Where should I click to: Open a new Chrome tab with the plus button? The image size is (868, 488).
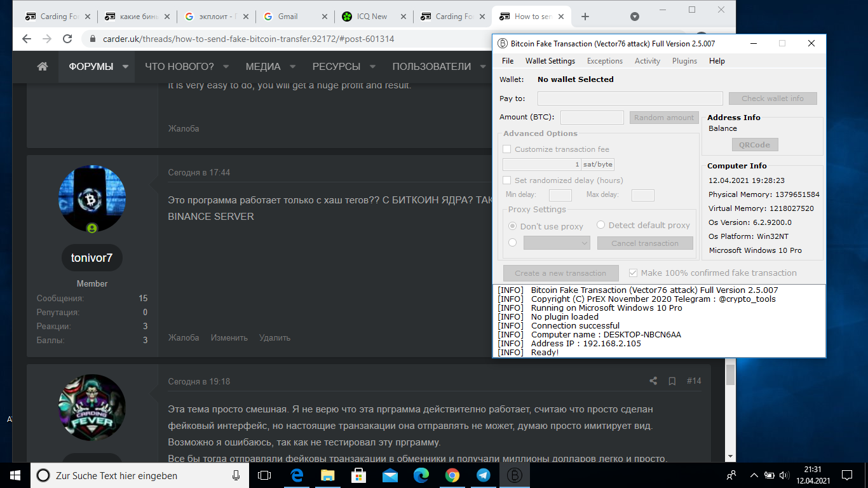585,17
